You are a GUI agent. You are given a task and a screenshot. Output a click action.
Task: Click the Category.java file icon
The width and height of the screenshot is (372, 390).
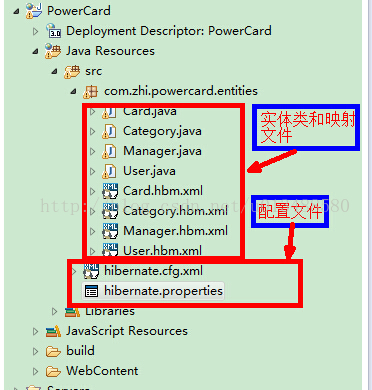109,131
